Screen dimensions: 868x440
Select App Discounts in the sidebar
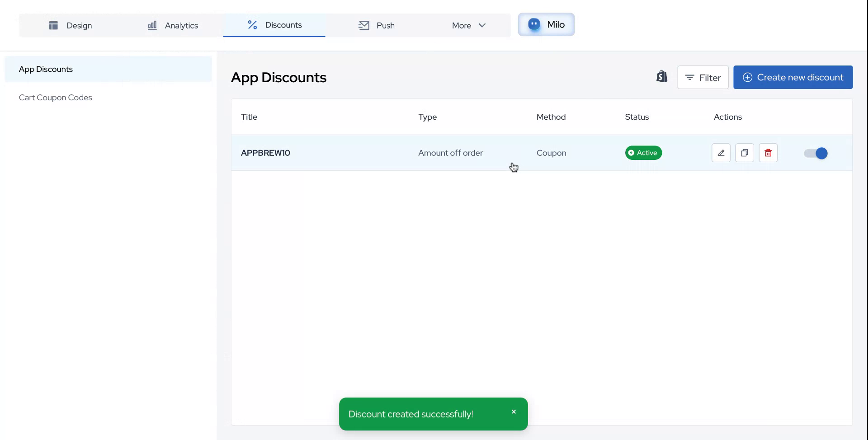coord(108,69)
